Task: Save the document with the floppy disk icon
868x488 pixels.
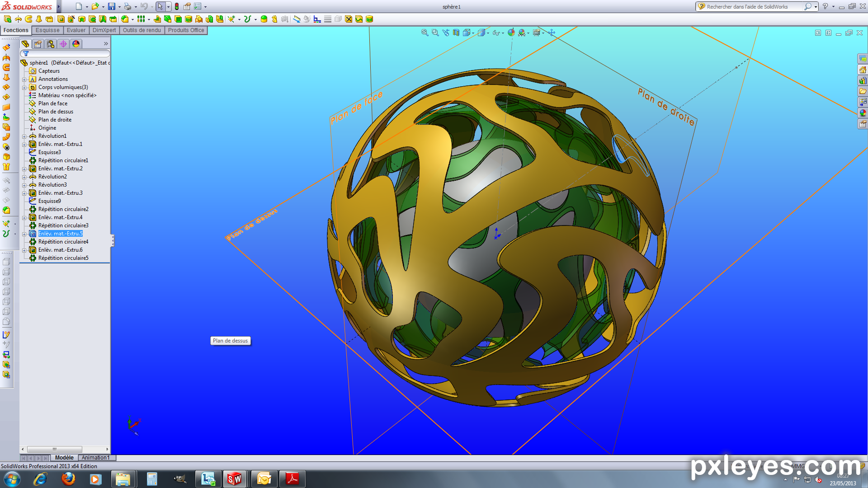Action: [111, 6]
